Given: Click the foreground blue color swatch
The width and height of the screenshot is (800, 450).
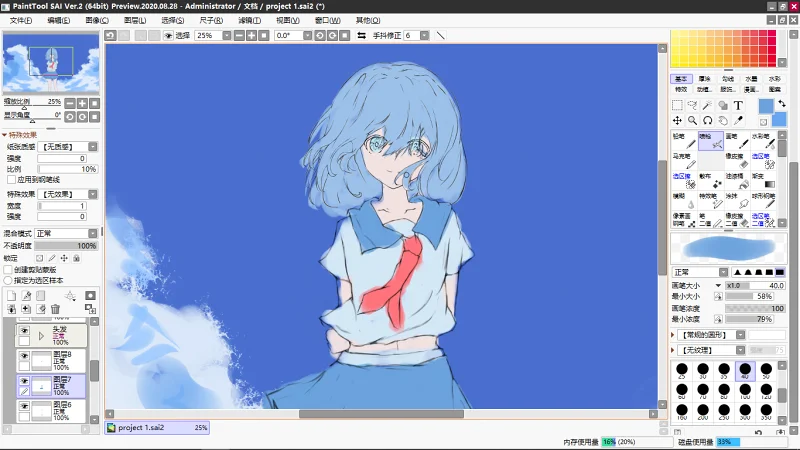Looking at the screenshot, I should click(766, 106).
